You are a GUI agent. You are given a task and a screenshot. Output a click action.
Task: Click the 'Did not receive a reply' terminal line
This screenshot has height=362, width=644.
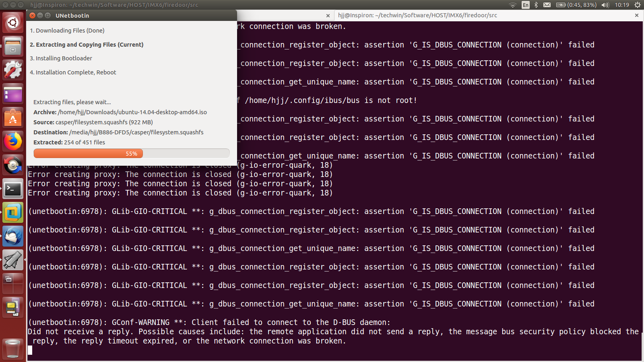[333, 331]
